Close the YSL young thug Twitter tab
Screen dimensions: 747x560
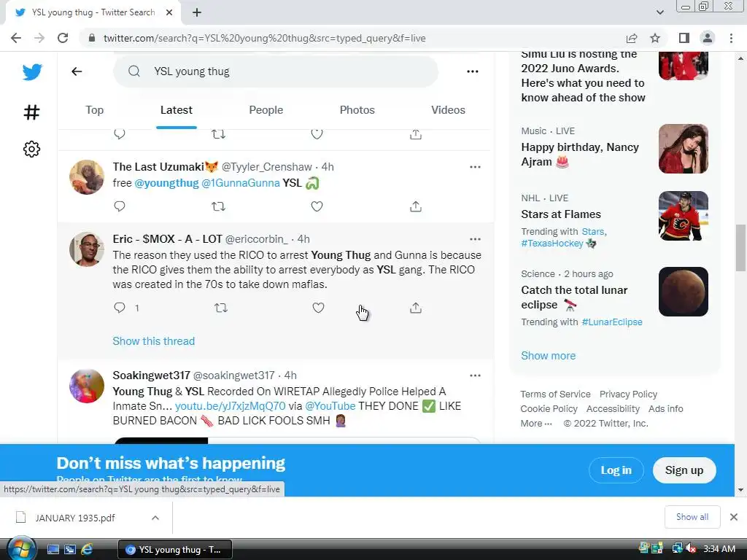169,12
